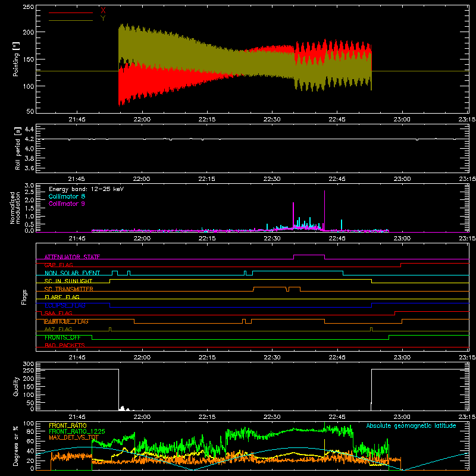Select the 'Quality' vertical axis title
Image resolution: width=476 pixels, height=476 pixels.
click(16, 386)
